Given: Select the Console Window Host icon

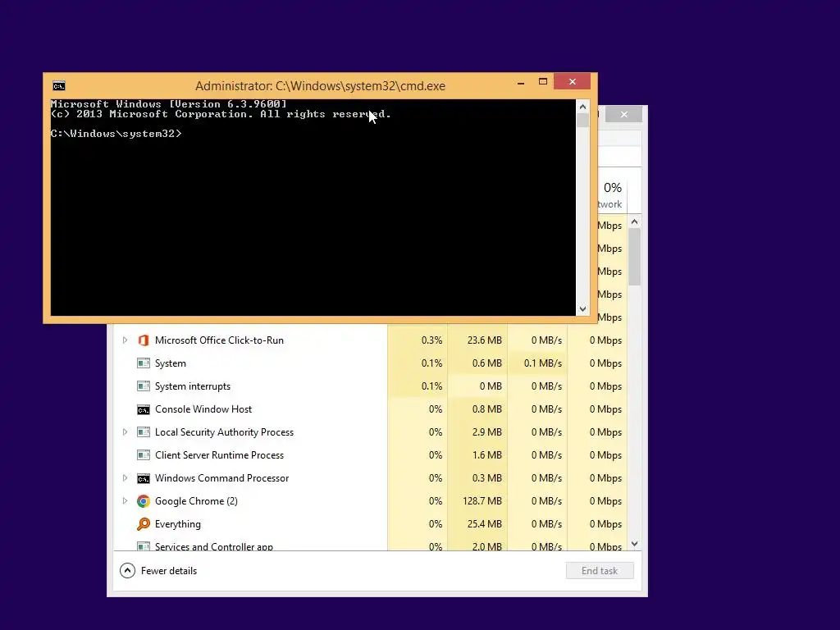Looking at the screenshot, I should pyautogui.click(x=143, y=410).
